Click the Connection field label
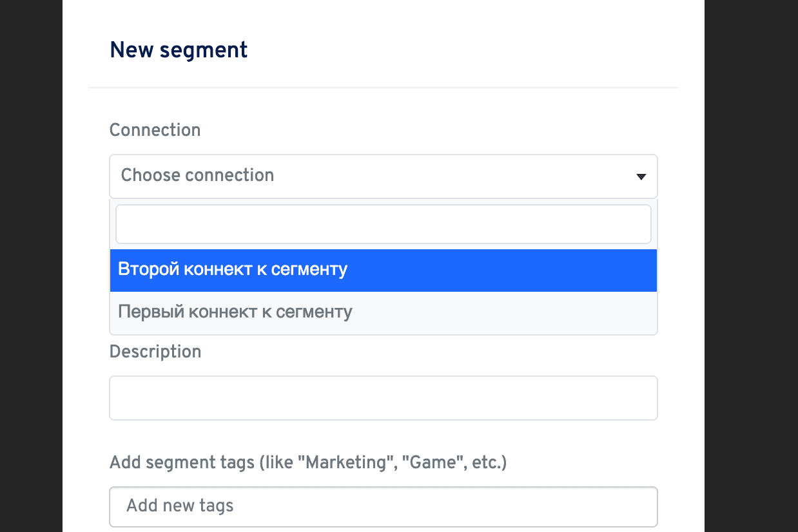Viewport: 798px width, 532px height. coord(155,130)
